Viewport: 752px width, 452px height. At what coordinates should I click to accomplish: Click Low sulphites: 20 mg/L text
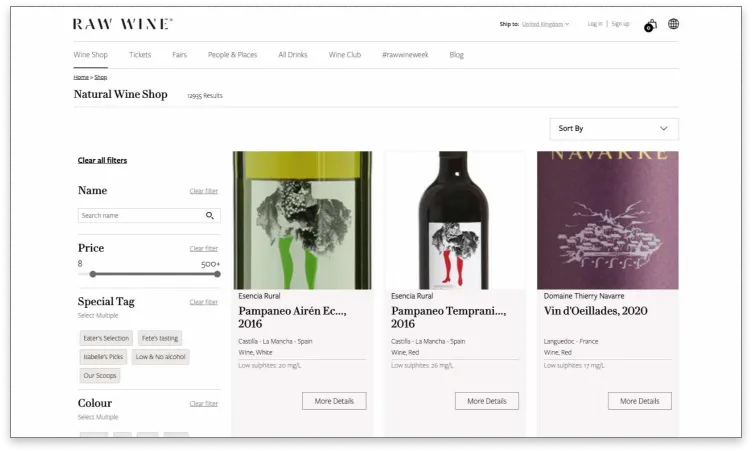coord(270,366)
